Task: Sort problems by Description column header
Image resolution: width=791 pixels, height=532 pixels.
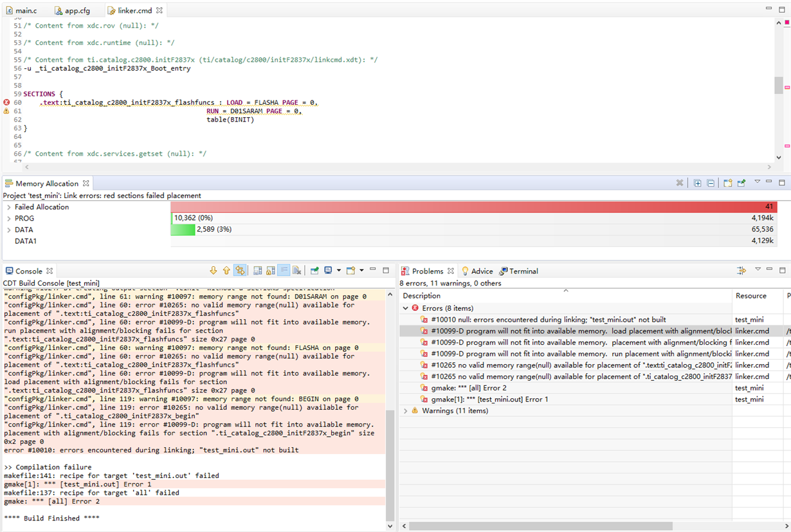Action: tap(565, 296)
